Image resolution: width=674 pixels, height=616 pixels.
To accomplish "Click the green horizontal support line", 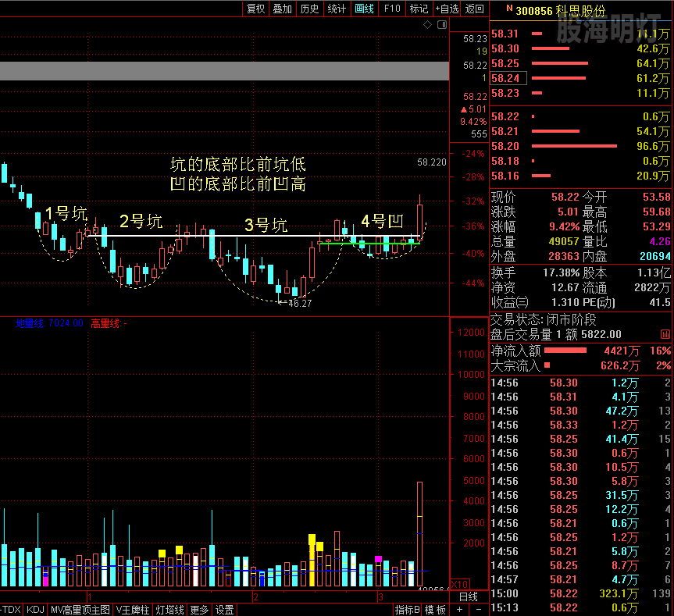I will [x=369, y=244].
